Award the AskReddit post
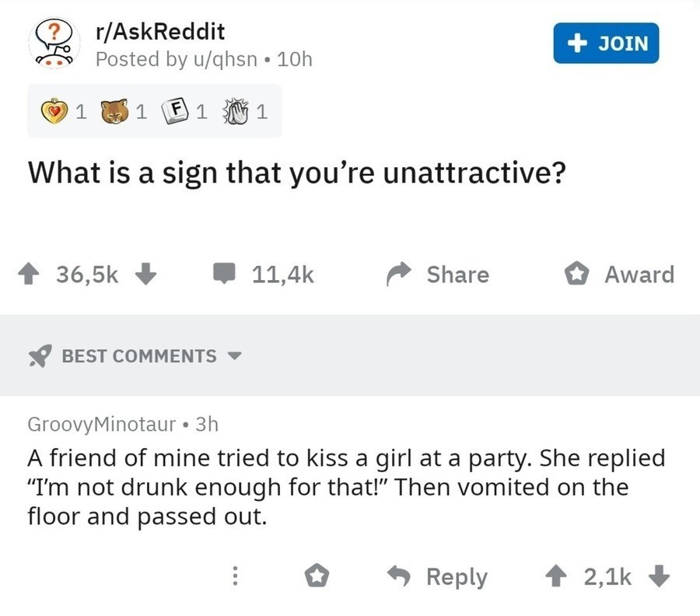The width and height of the screenshot is (700, 616). point(619,275)
